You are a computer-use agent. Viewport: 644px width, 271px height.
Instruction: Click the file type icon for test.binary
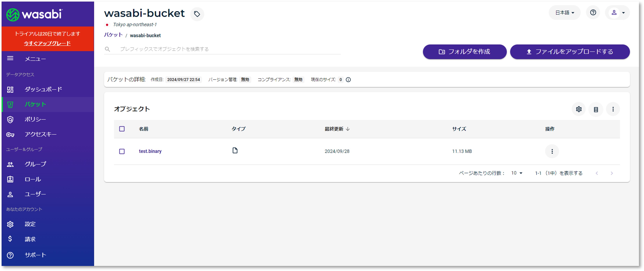pos(235,151)
